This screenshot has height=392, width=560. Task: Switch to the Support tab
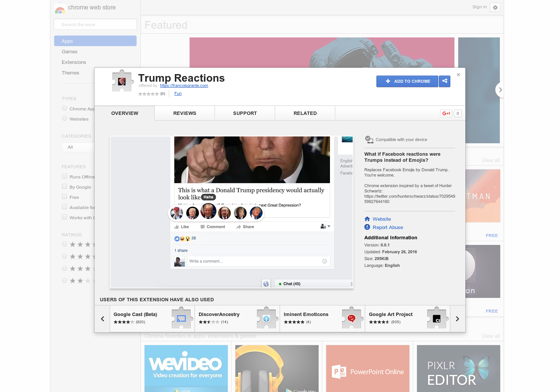pos(245,113)
